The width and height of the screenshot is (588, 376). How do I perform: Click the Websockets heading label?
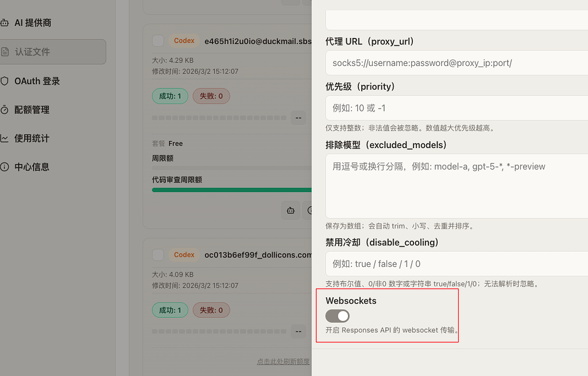[351, 301]
